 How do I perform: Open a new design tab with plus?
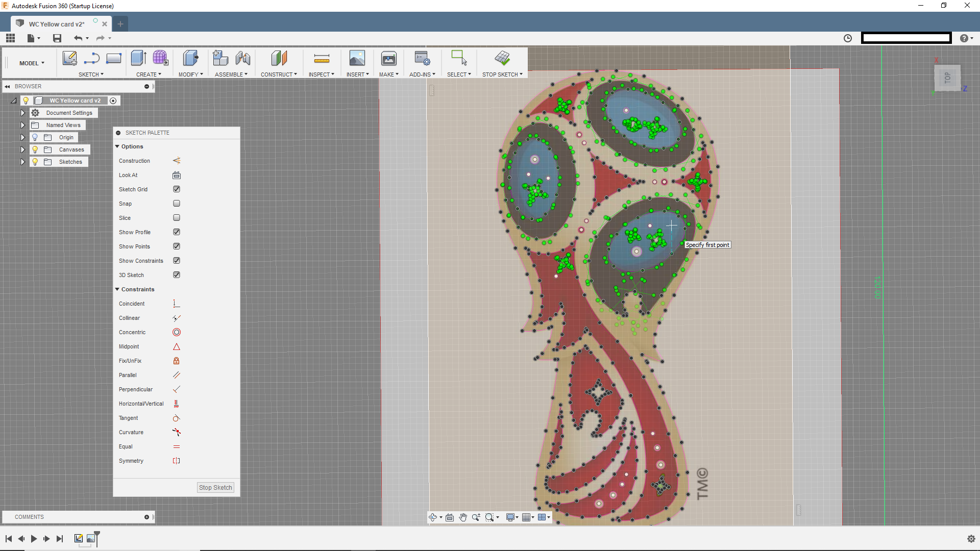pyautogui.click(x=120, y=24)
